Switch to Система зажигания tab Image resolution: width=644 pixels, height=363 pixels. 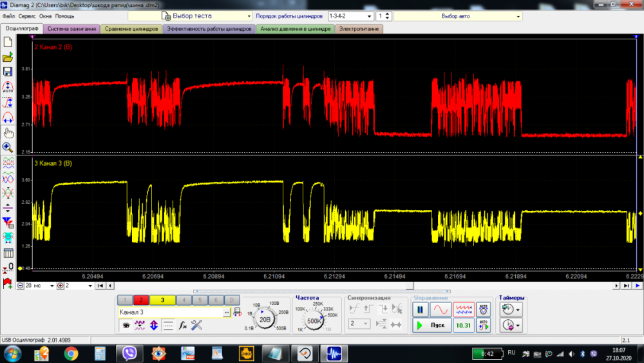(x=73, y=29)
